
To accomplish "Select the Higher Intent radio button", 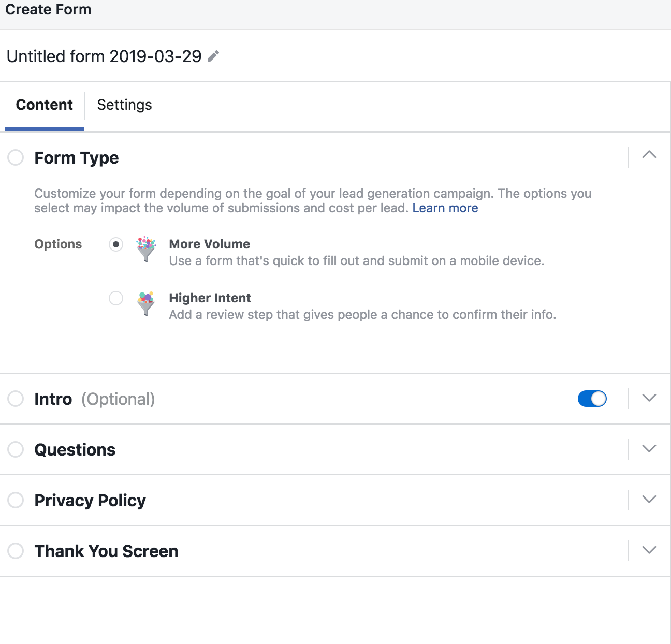I will click(x=116, y=298).
